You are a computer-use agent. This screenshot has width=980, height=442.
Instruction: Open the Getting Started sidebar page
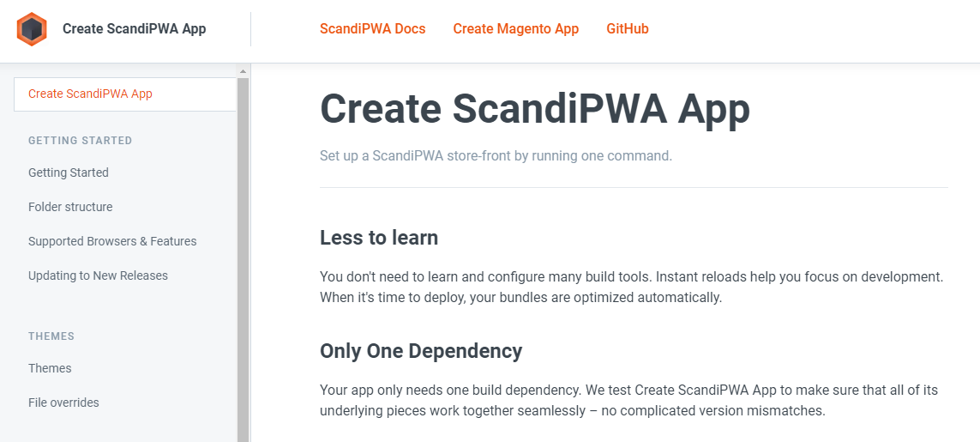(x=69, y=173)
